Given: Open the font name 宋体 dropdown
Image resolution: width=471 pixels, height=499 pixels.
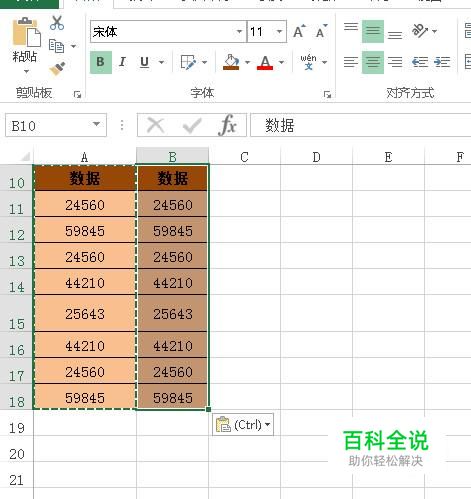Looking at the screenshot, I should [239, 32].
